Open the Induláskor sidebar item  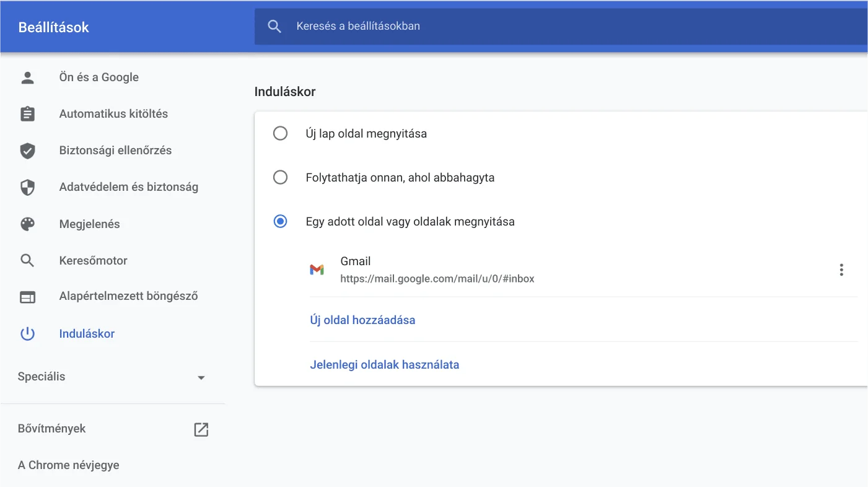87,333
